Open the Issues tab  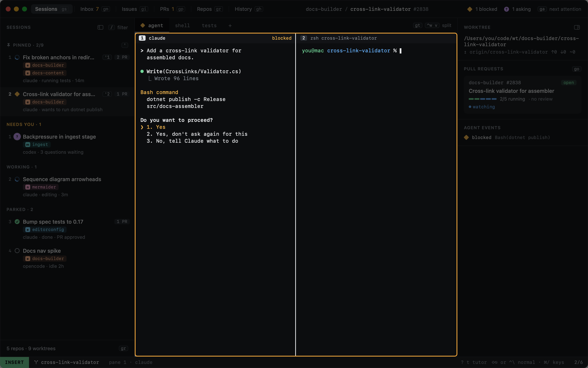135,9
